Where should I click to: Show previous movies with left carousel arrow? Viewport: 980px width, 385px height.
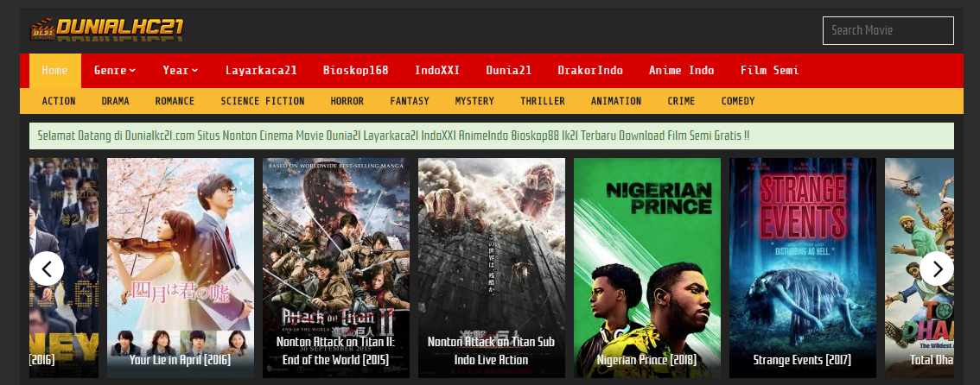click(x=47, y=268)
